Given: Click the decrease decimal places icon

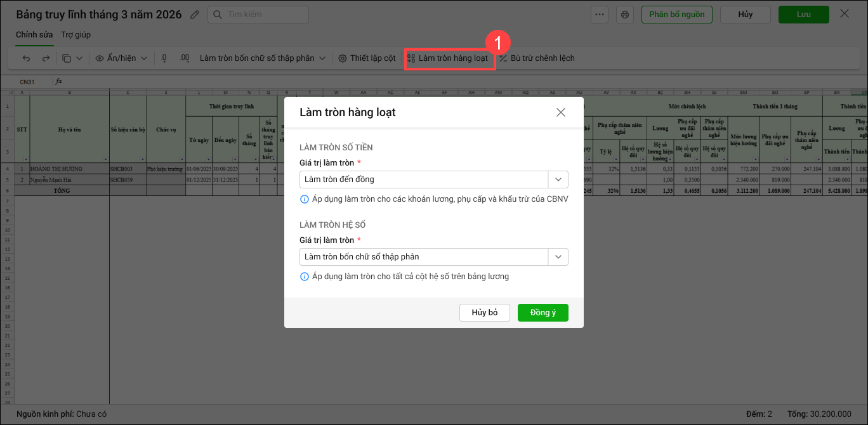Looking at the screenshot, I should click(164, 58).
